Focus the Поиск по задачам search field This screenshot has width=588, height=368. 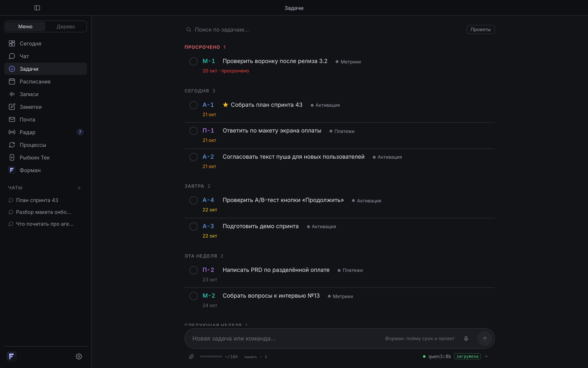click(323, 29)
